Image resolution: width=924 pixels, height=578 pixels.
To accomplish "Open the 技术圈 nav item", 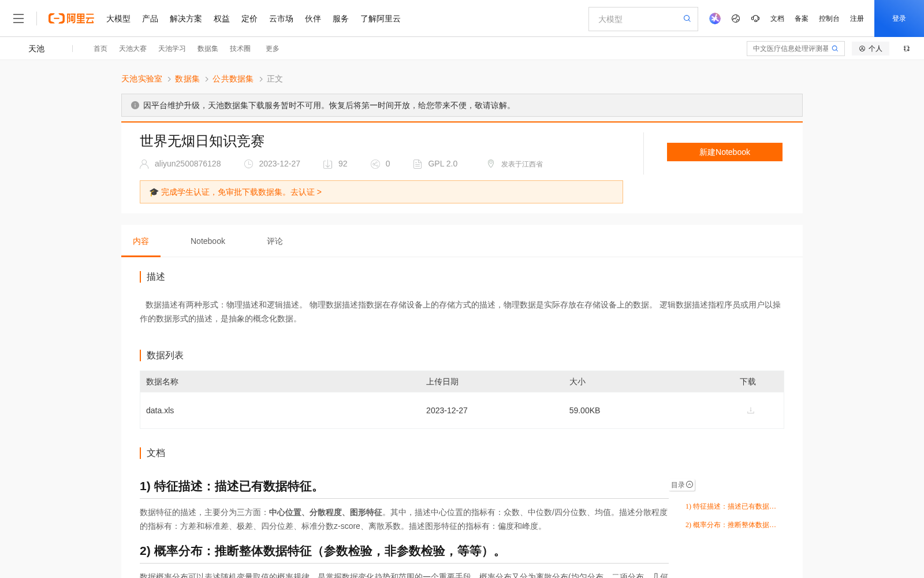I will click(x=240, y=49).
